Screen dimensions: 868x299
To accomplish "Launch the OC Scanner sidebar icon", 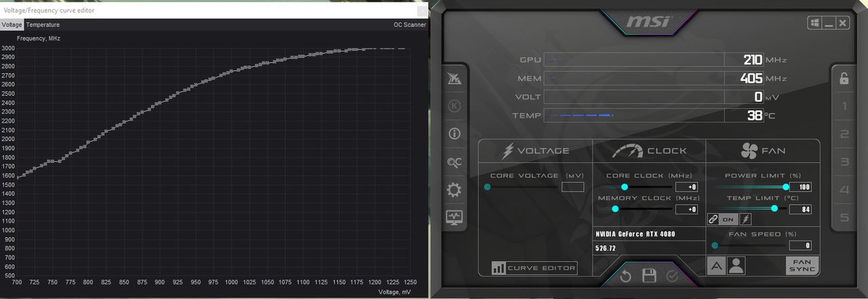I will (454, 162).
